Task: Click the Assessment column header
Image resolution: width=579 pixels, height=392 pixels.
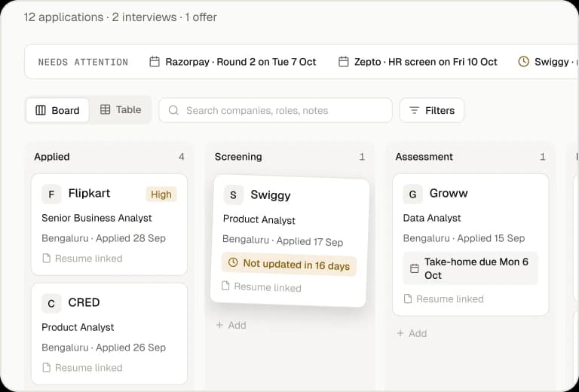Action: pyautogui.click(x=424, y=157)
